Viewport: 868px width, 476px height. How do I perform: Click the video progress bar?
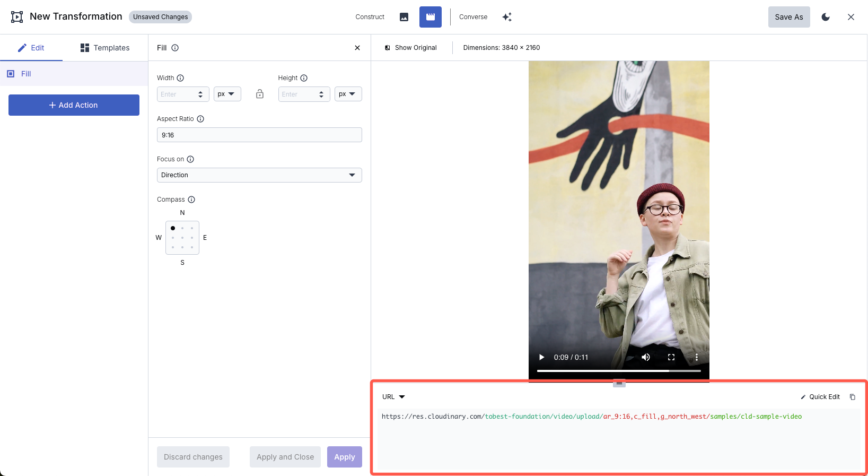click(619, 371)
